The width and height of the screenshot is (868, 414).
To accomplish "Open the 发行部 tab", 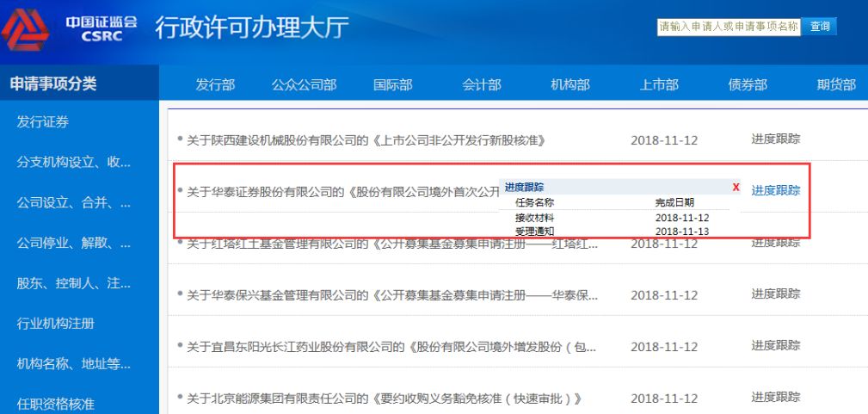I will point(215,85).
